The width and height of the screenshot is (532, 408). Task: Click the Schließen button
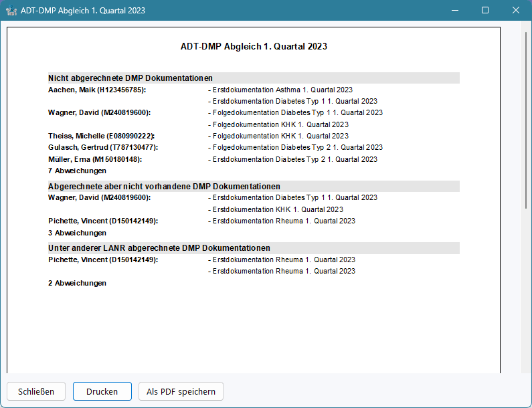tap(36, 391)
